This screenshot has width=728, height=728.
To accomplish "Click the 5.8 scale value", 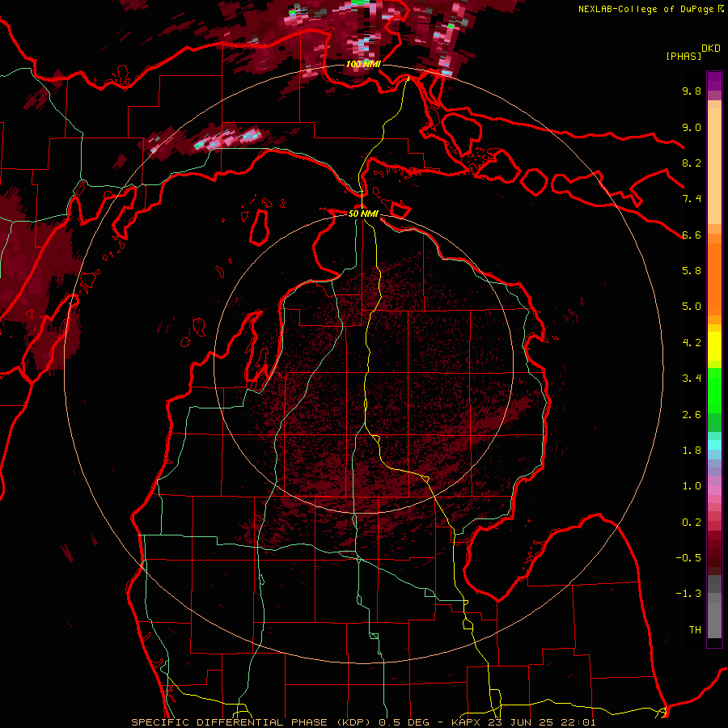I will [x=692, y=271].
